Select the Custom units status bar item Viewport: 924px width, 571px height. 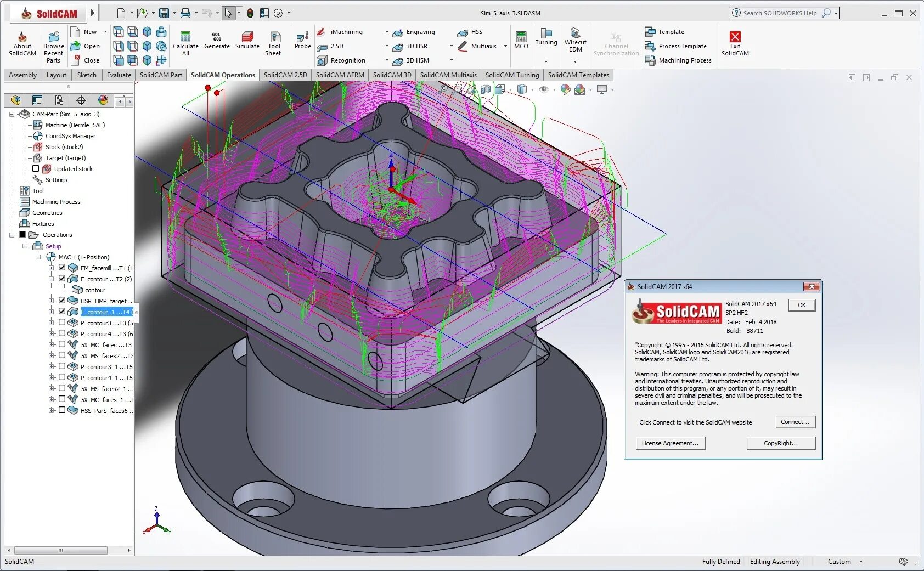click(x=839, y=562)
